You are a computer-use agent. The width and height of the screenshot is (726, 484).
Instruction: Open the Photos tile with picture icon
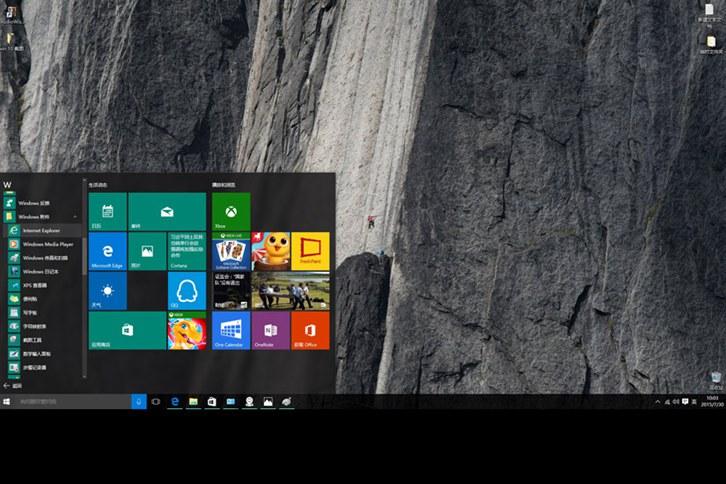[147, 251]
